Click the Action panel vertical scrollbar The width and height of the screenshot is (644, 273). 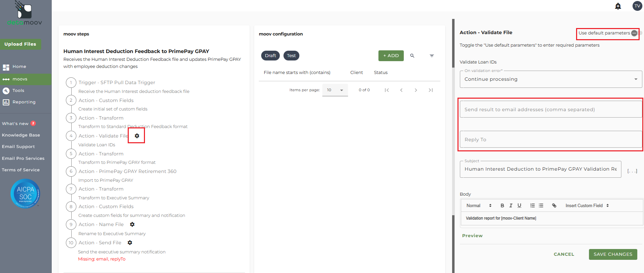tap(453, 145)
